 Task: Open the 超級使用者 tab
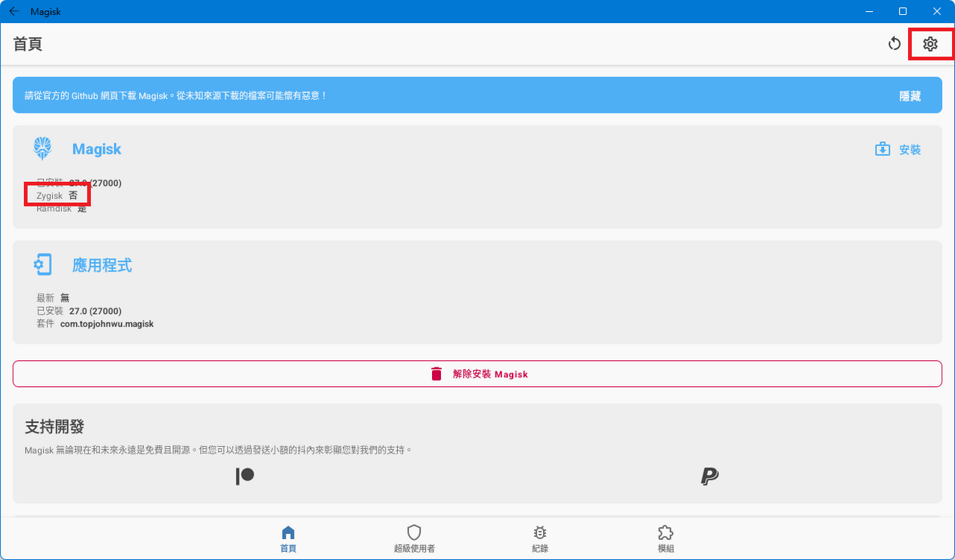[x=414, y=538]
